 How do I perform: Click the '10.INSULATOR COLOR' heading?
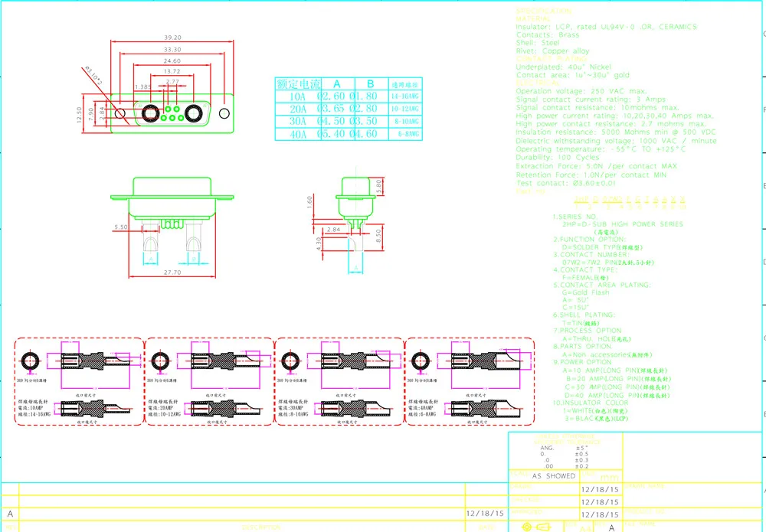click(x=591, y=403)
